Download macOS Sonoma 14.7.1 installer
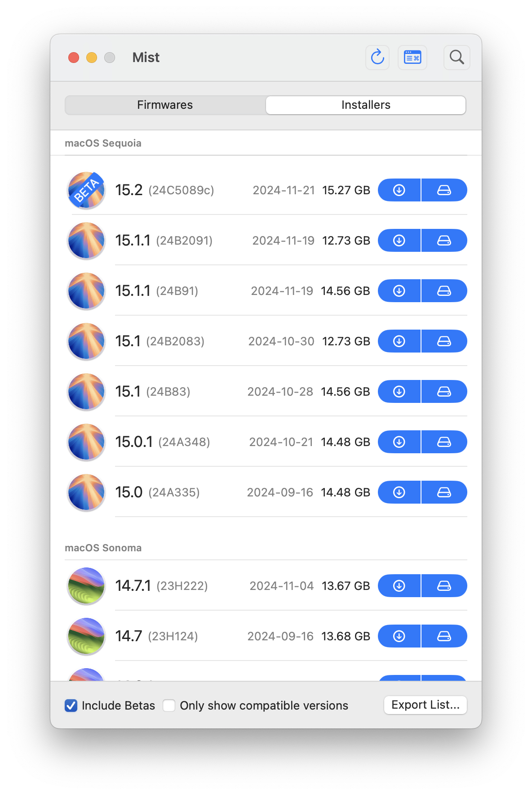The width and height of the screenshot is (532, 795). point(399,586)
